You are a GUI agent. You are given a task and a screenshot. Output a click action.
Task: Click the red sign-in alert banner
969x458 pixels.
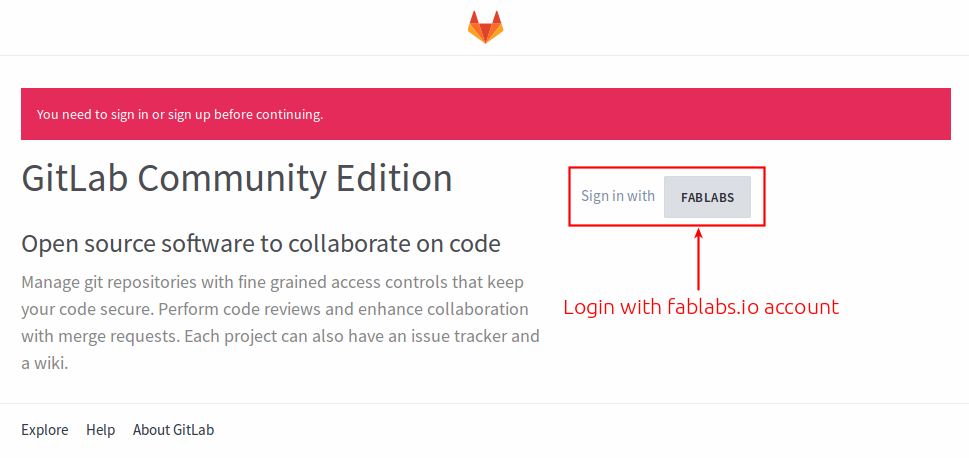[x=486, y=114]
